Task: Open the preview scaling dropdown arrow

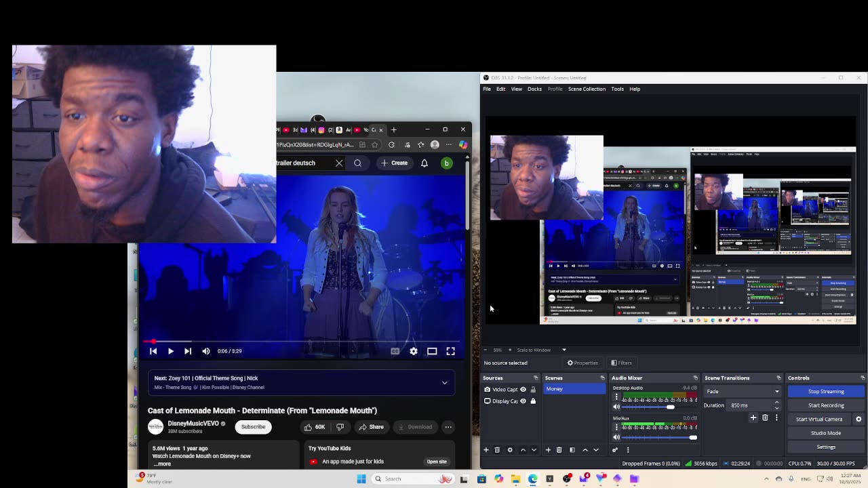Action: 564,350
